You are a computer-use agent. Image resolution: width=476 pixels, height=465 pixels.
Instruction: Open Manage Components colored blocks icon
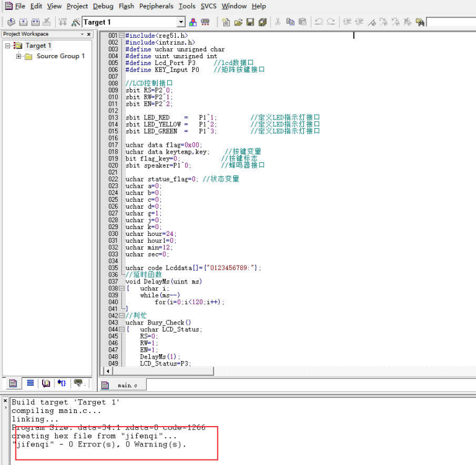pos(193,22)
